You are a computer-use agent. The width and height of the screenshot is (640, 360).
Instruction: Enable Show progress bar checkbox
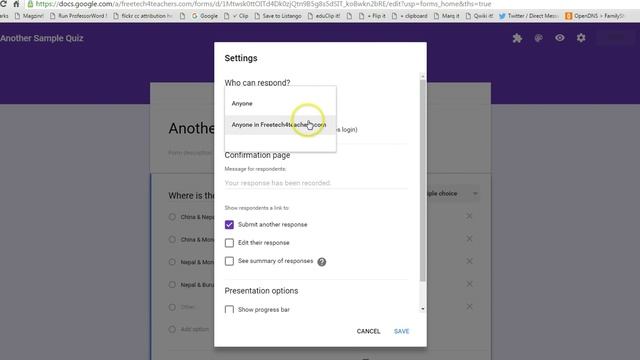click(x=229, y=309)
